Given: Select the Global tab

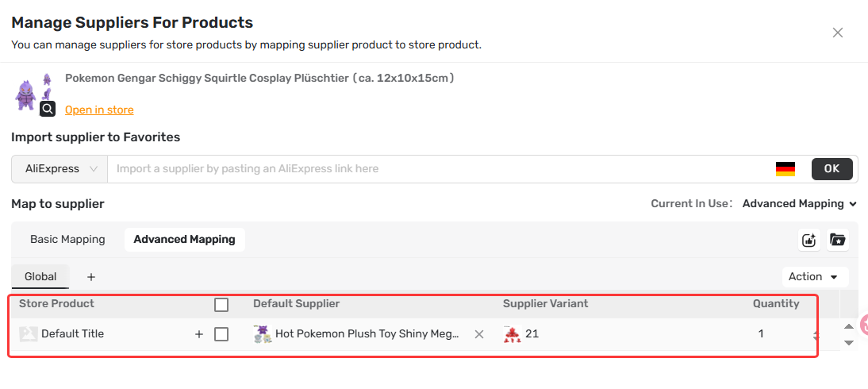Looking at the screenshot, I should click(40, 276).
